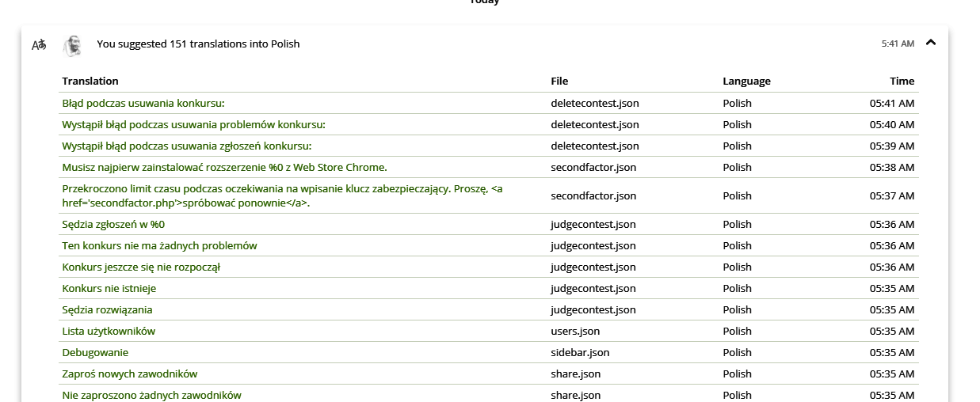
Task: Click the 5:41 AM activity timestamp
Action: (898, 44)
